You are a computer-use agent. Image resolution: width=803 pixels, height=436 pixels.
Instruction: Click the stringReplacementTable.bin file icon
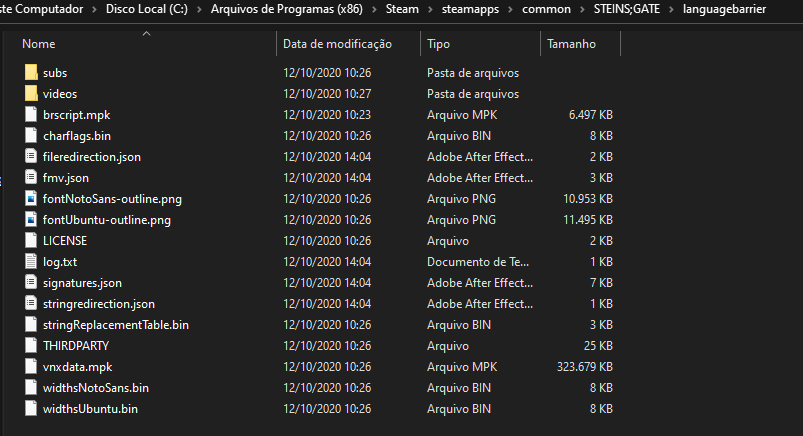31,324
